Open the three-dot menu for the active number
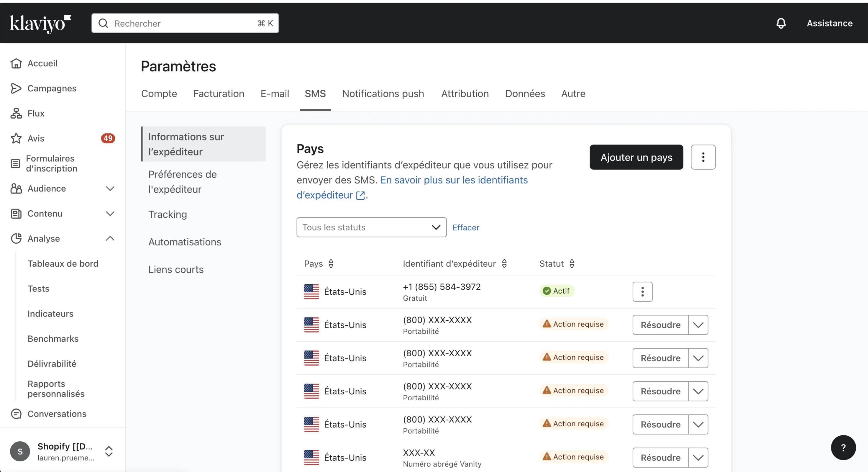Viewport: 868px width, 472px height. point(642,292)
